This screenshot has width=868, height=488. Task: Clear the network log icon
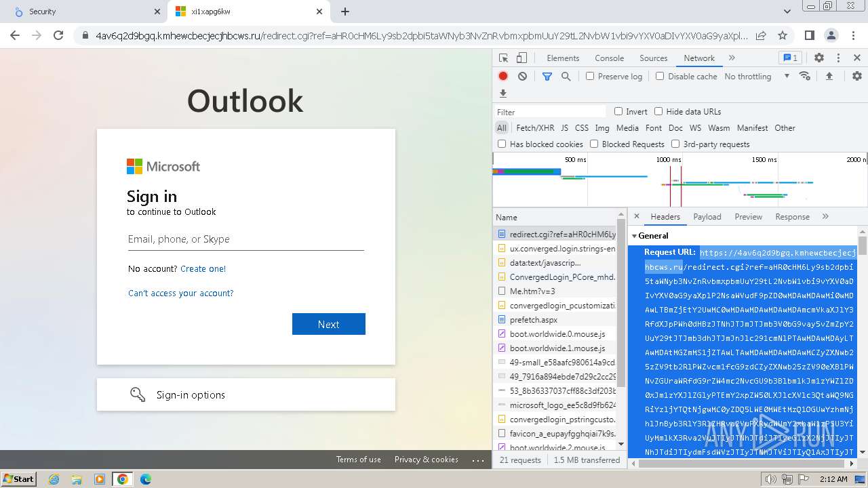522,77
